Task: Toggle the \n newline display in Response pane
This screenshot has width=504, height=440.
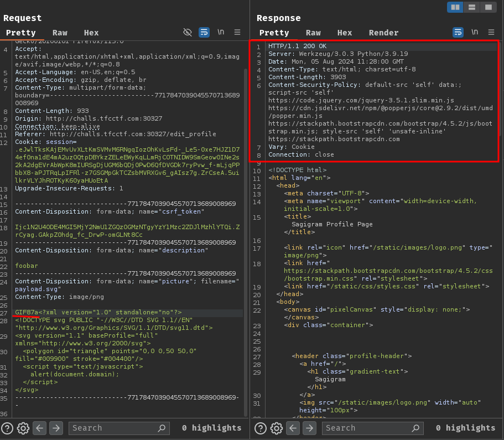Action: click(x=475, y=32)
